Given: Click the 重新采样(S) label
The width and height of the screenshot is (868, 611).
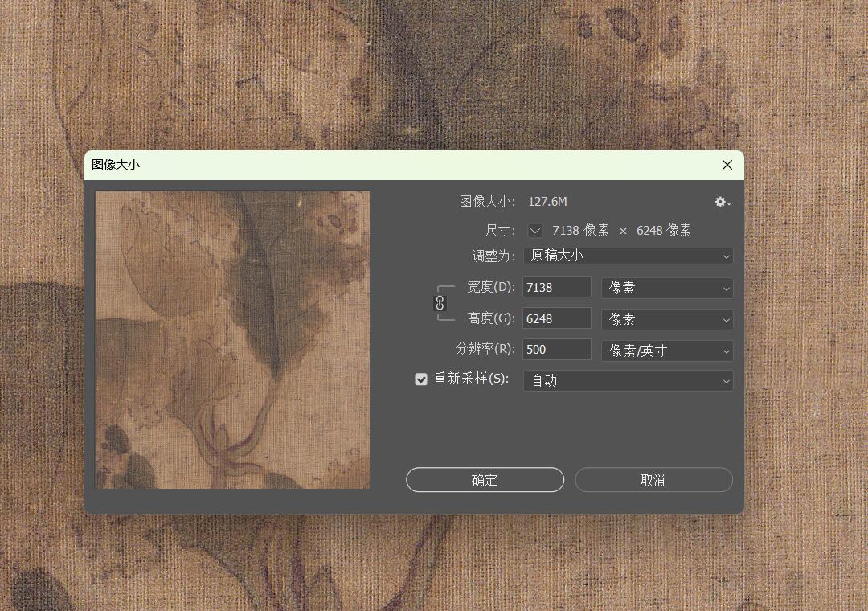Looking at the screenshot, I should (471, 379).
